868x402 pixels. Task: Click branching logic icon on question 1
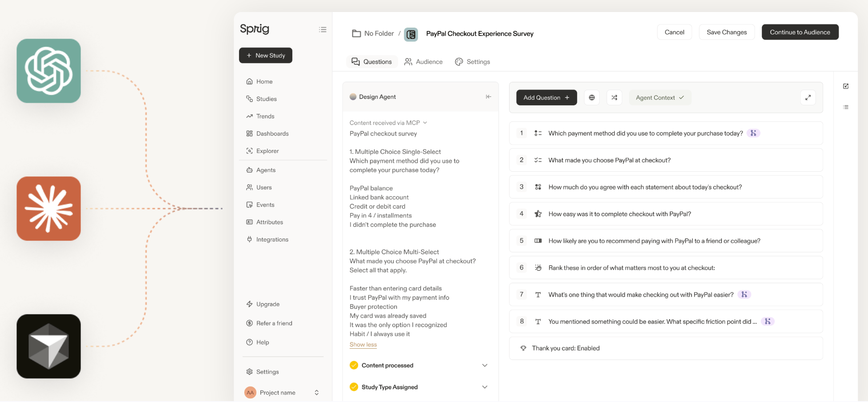(x=753, y=133)
